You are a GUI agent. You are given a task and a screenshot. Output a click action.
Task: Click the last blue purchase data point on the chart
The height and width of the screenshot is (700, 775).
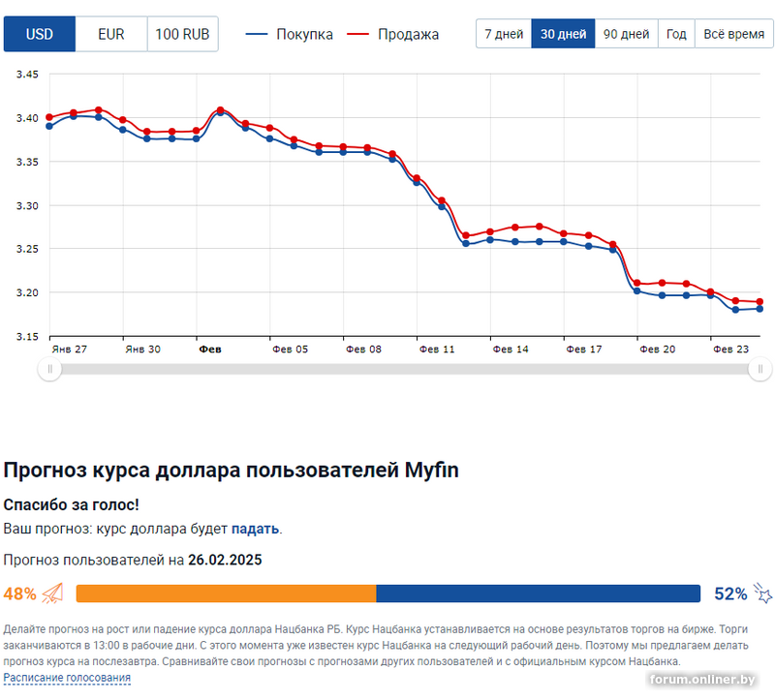(x=759, y=309)
